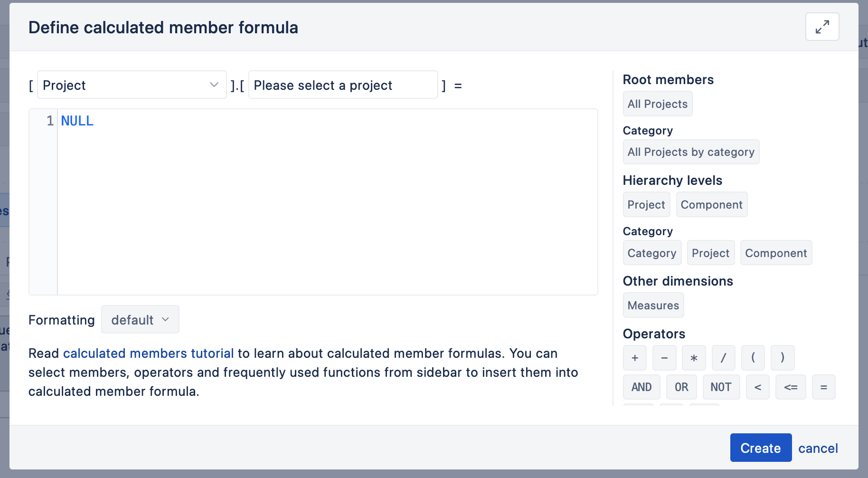The image size is (868, 478).
Task: Insert the less-than operator
Action: point(758,387)
